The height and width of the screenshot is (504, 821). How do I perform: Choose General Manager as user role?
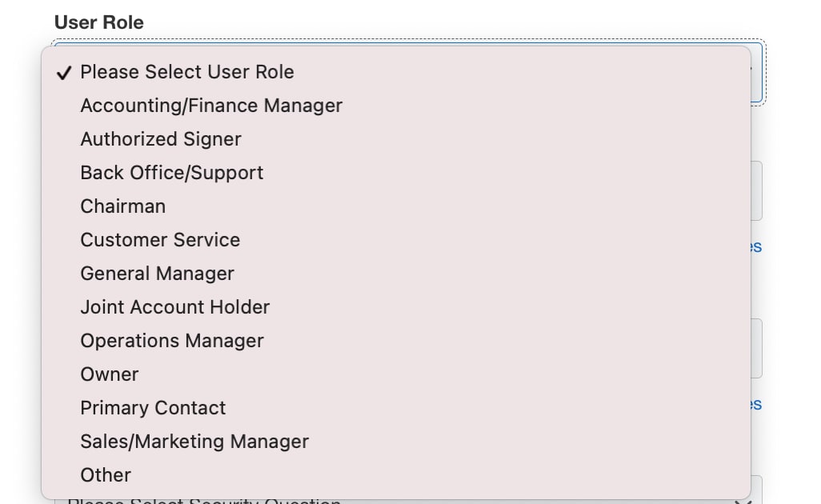tap(158, 274)
